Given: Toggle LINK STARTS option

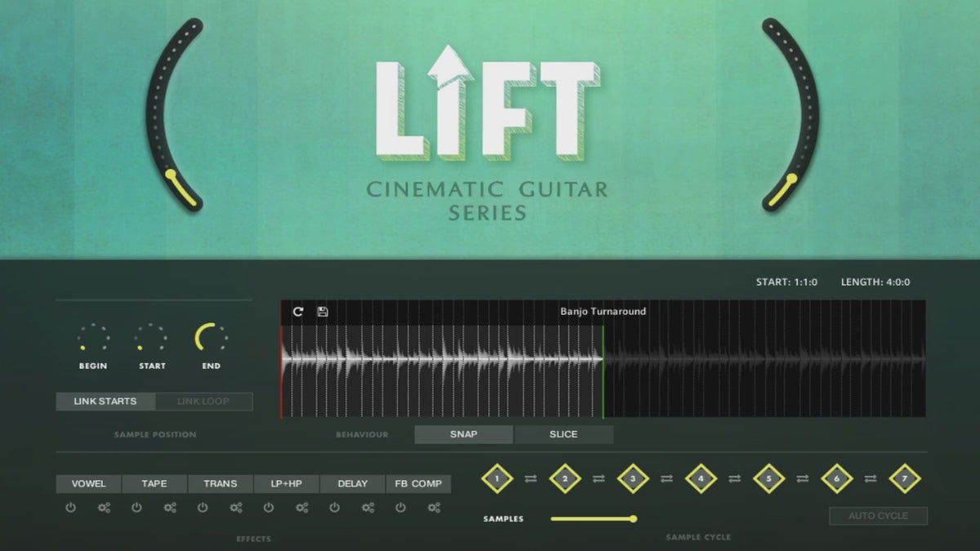Looking at the screenshot, I should pyautogui.click(x=105, y=402).
